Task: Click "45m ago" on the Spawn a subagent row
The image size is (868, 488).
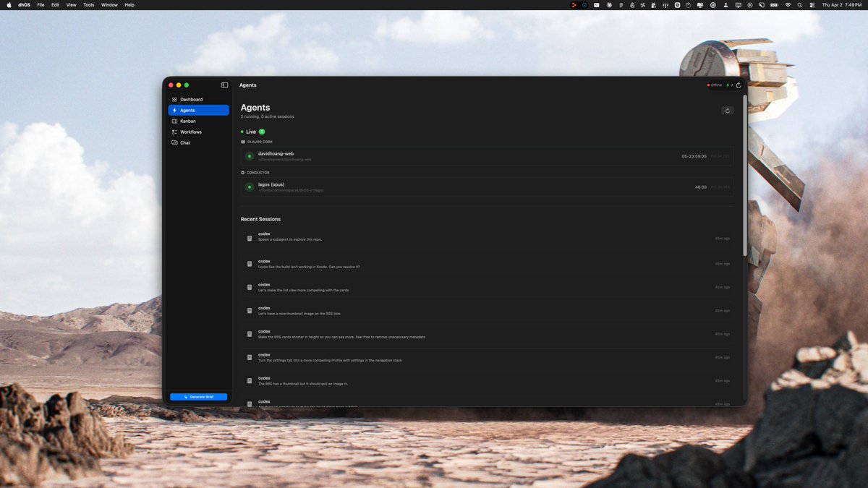Action: click(722, 238)
